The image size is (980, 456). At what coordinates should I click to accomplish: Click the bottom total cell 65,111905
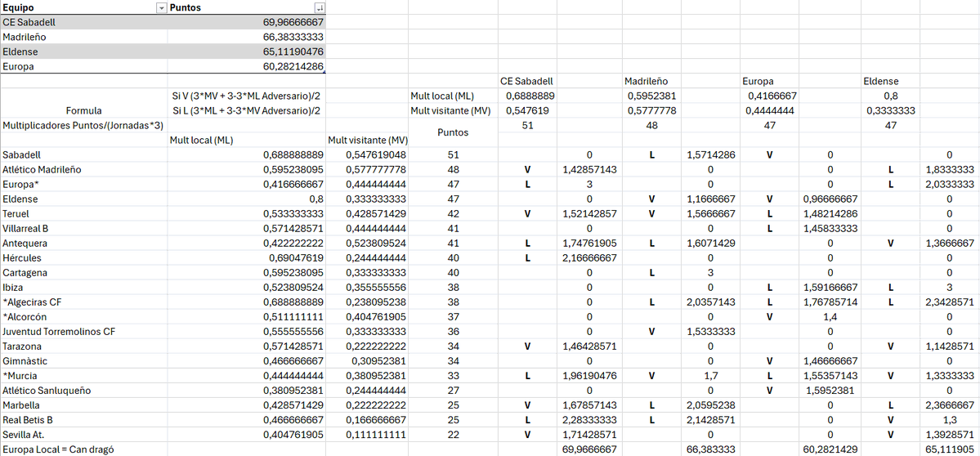click(x=950, y=449)
